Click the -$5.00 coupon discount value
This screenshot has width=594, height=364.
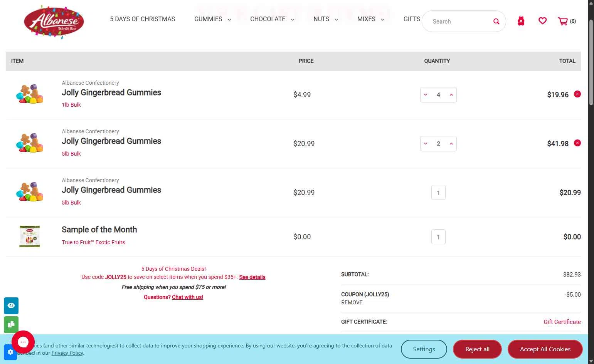572,295
